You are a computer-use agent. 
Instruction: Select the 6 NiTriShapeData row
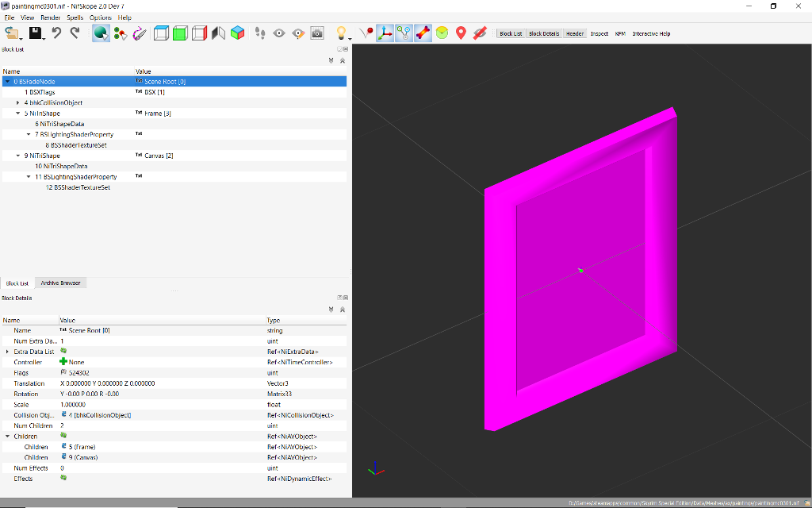174,124
